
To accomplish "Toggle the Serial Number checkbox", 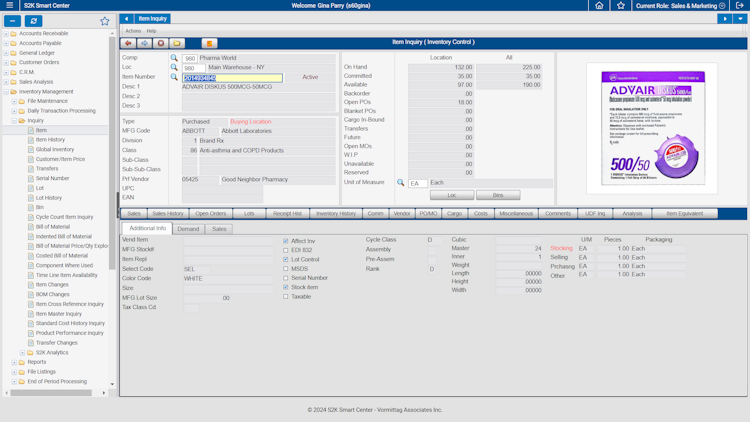I will click(286, 278).
